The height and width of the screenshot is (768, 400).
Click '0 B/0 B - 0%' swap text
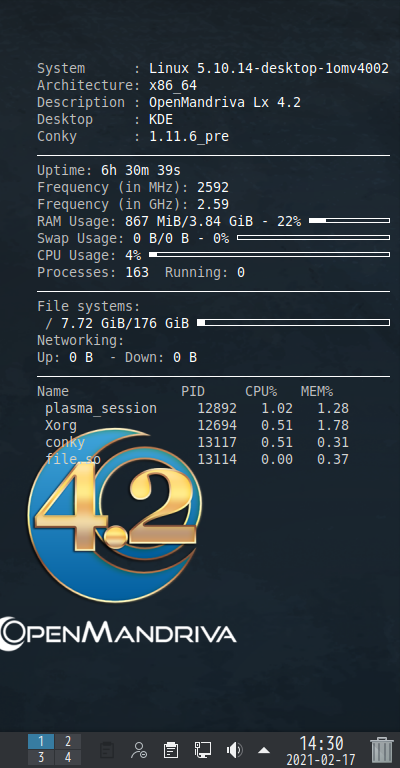coord(181,239)
